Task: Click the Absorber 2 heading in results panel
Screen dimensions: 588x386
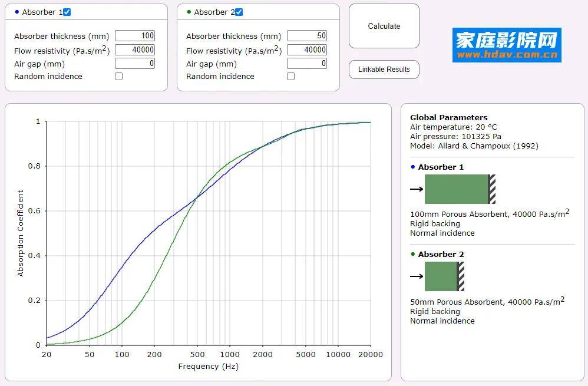Action: [x=441, y=255]
